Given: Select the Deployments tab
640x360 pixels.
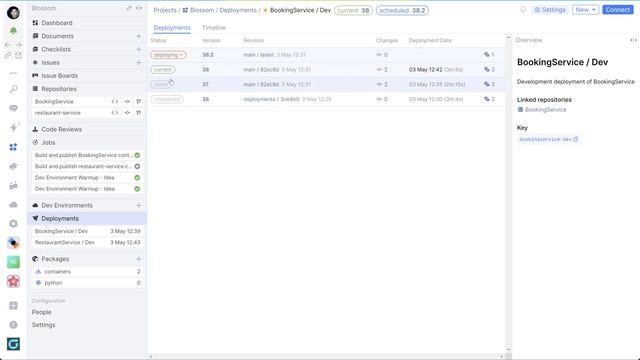Looking at the screenshot, I should pos(172,28).
